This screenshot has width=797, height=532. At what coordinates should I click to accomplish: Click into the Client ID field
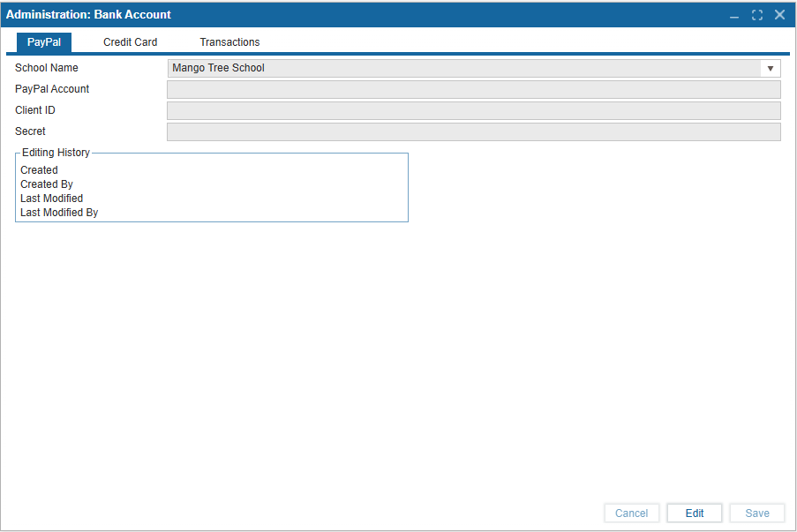coord(473,110)
